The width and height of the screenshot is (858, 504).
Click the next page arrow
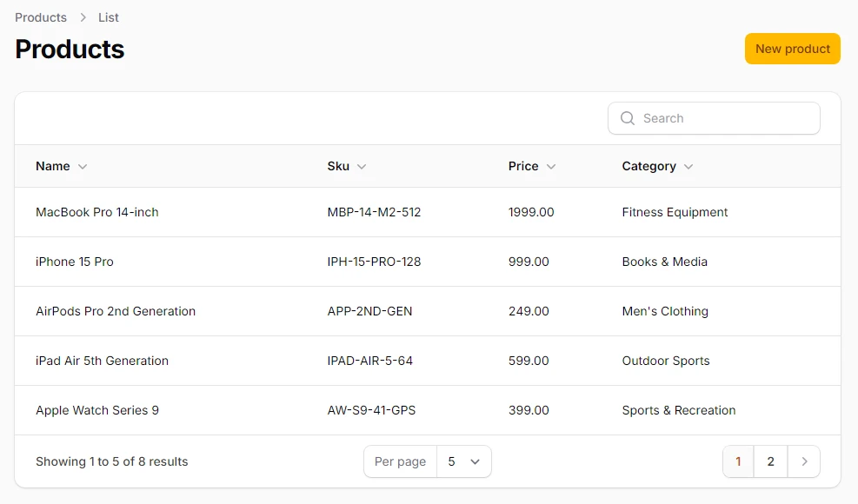click(x=804, y=462)
